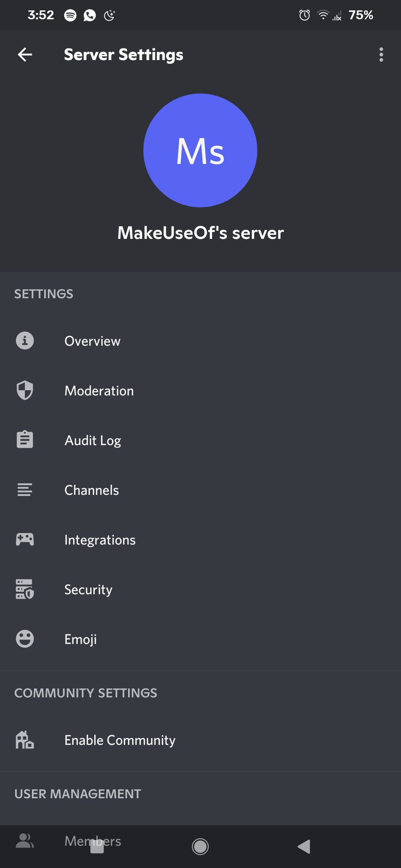Open Integrations settings
The image size is (401, 868).
tap(200, 540)
